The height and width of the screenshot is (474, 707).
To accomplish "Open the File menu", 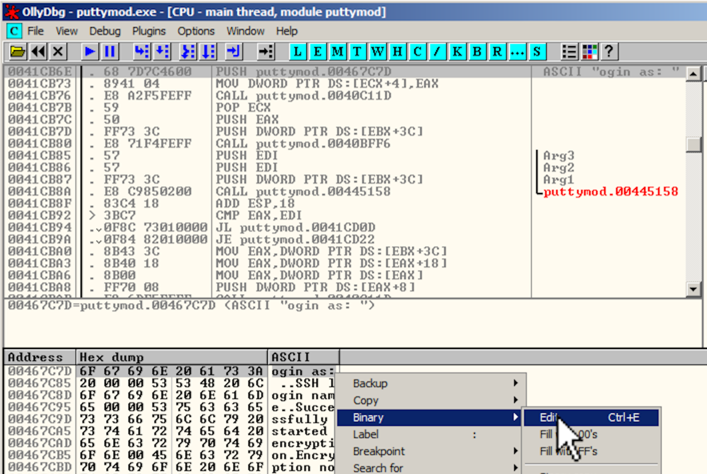I will (36, 31).
